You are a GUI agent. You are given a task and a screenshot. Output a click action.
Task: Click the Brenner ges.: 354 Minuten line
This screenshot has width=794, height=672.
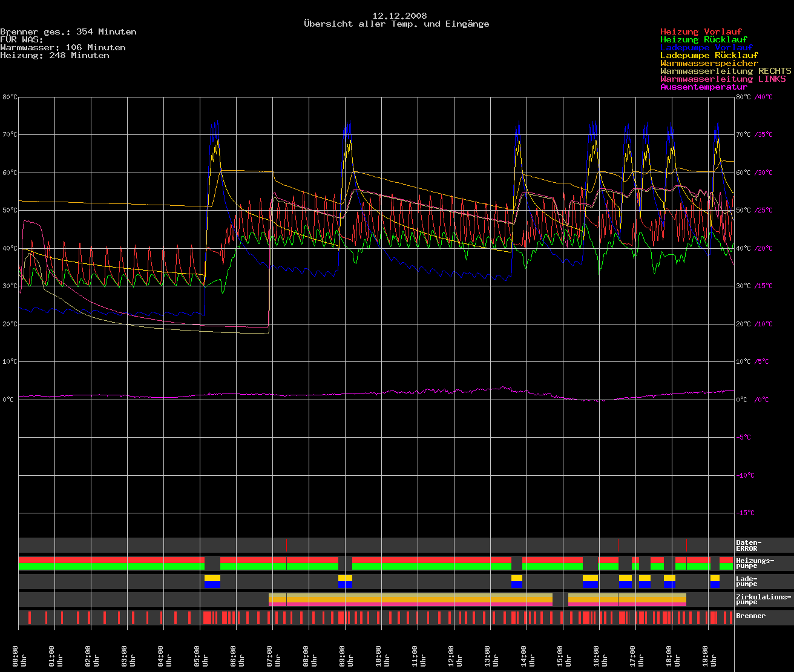tap(68, 31)
